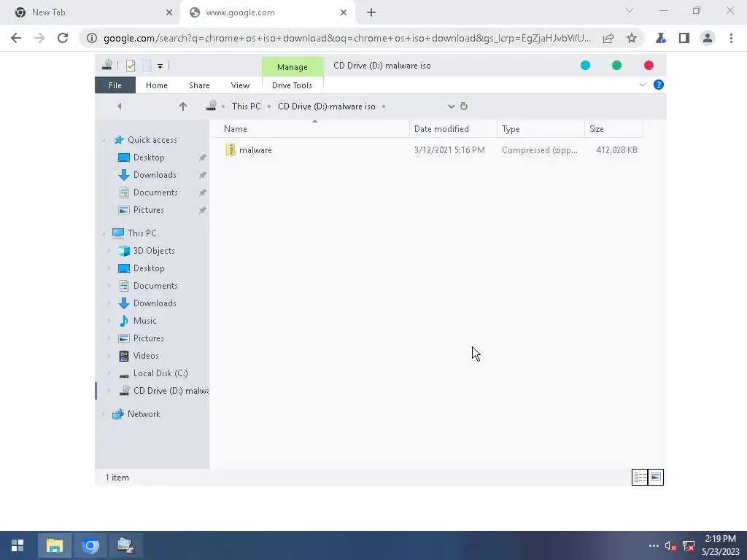The width and height of the screenshot is (747, 560).
Task: Expand Network tree node
Action: pos(104,414)
